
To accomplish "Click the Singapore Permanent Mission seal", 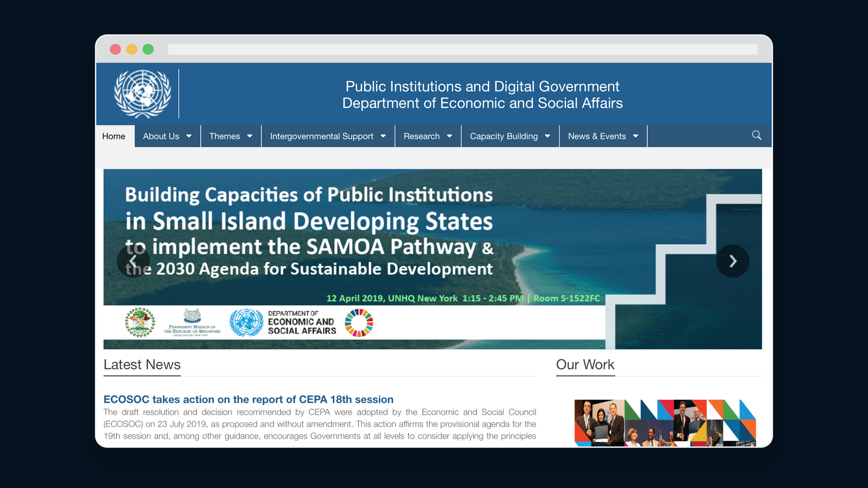I will tap(192, 322).
